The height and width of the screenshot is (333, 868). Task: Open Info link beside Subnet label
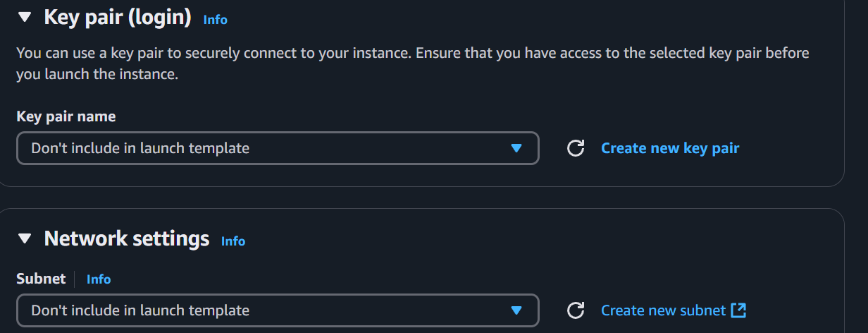point(99,279)
